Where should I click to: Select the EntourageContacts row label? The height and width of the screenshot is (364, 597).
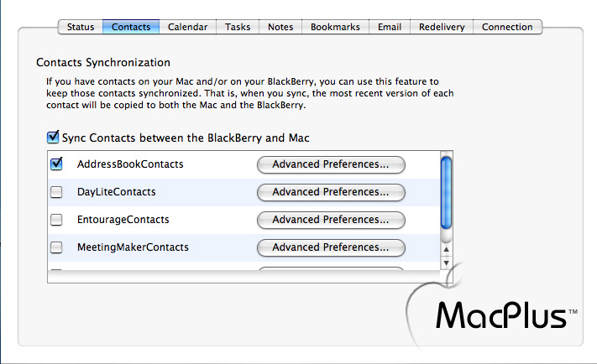coord(123,220)
